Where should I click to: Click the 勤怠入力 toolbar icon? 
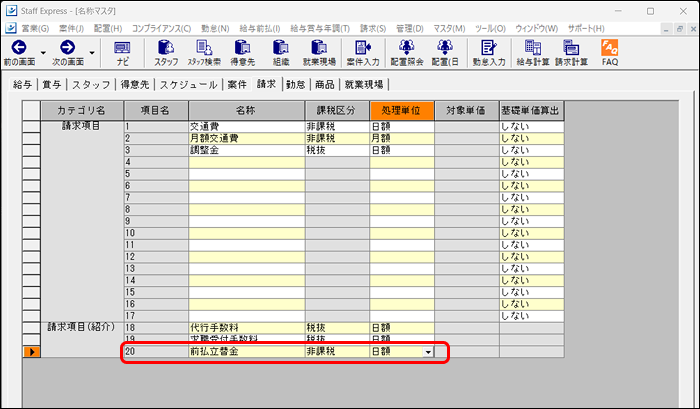click(x=489, y=47)
